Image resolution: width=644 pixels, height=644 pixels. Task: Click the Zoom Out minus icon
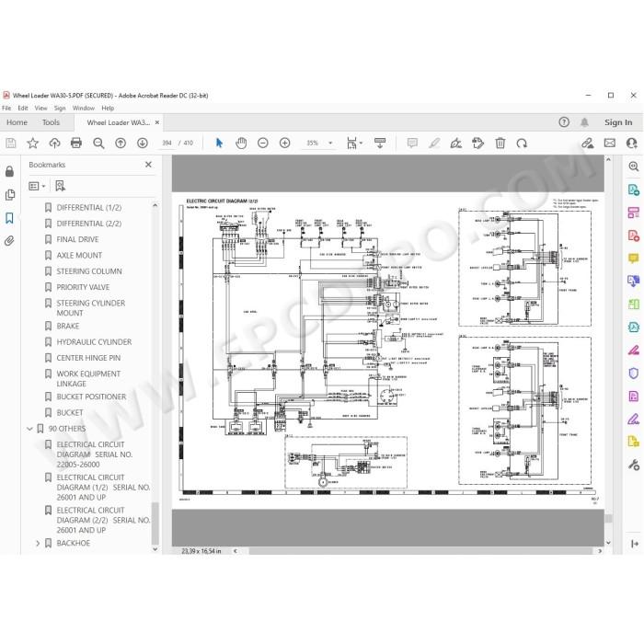tap(263, 143)
